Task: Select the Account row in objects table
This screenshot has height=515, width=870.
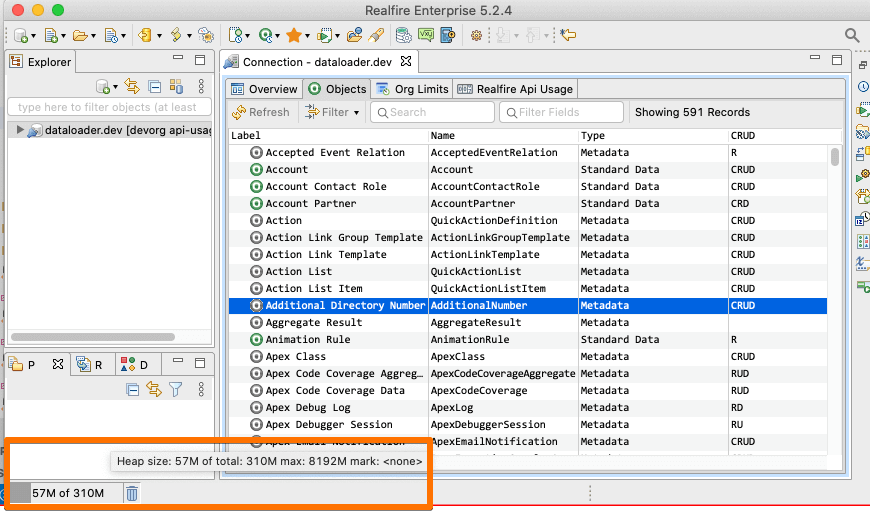Action: [x=528, y=170]
